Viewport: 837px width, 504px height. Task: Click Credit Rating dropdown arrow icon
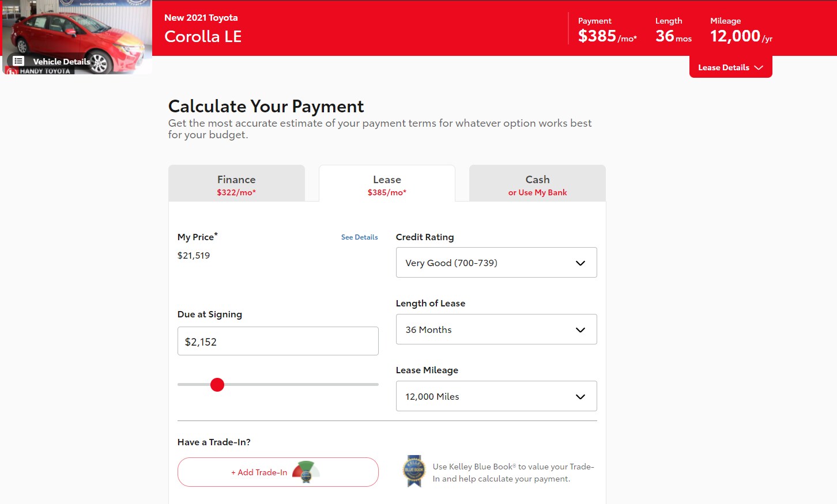click(x=580, y=263)
